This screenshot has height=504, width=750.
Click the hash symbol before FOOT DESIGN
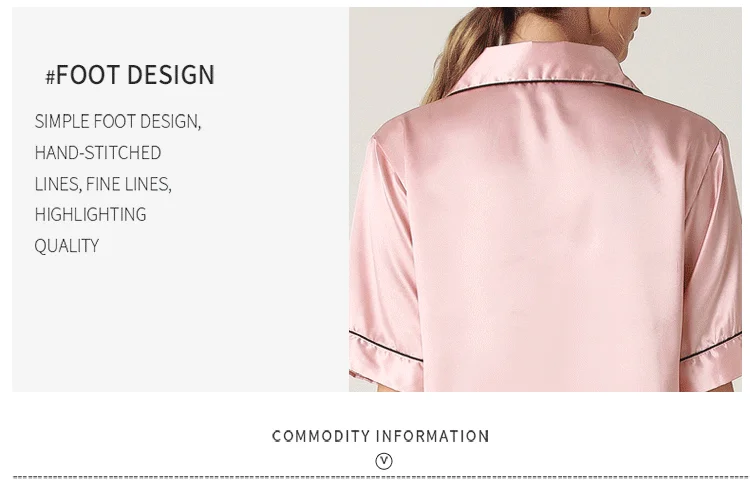pos(50,77)
